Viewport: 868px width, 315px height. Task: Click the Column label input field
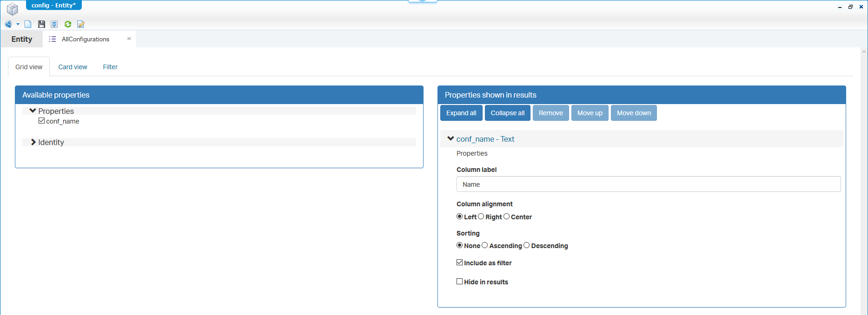tap(648, 184)
